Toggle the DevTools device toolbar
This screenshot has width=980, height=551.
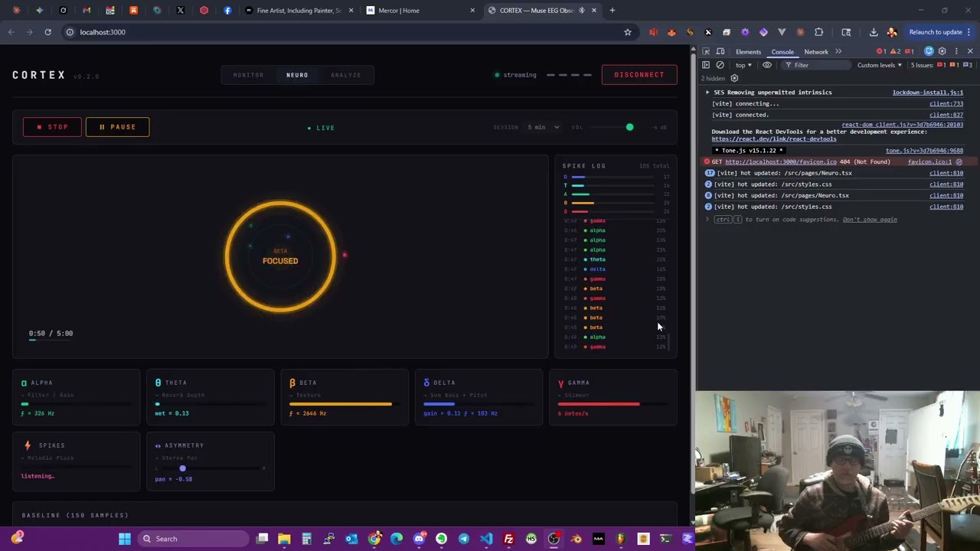tap(720, 52)
